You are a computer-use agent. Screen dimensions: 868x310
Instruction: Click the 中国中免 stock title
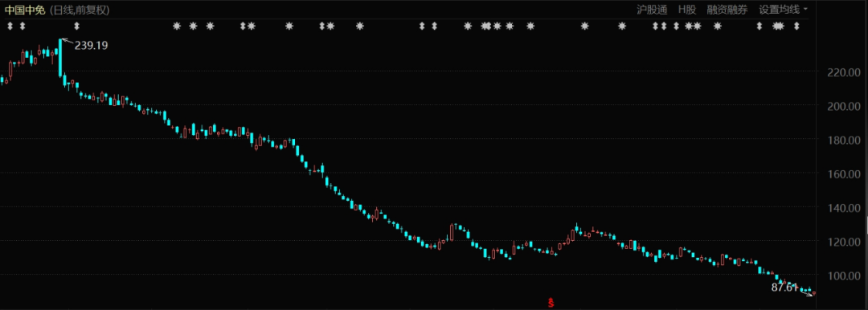click(24, 10)
